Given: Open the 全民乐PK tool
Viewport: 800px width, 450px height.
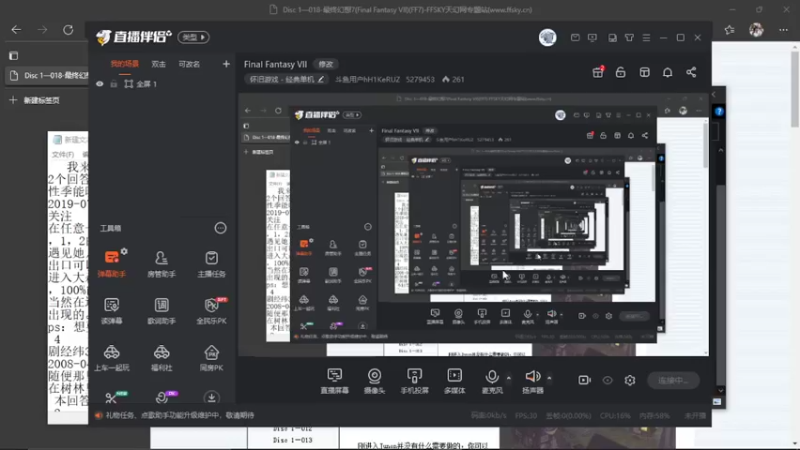Looking at the screenshot, I should [211, 310].
